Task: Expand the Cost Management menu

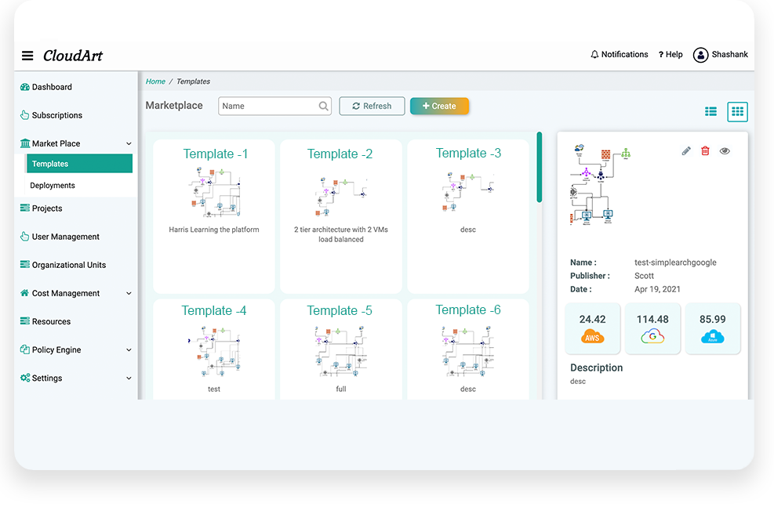Action: coord(129,294)
